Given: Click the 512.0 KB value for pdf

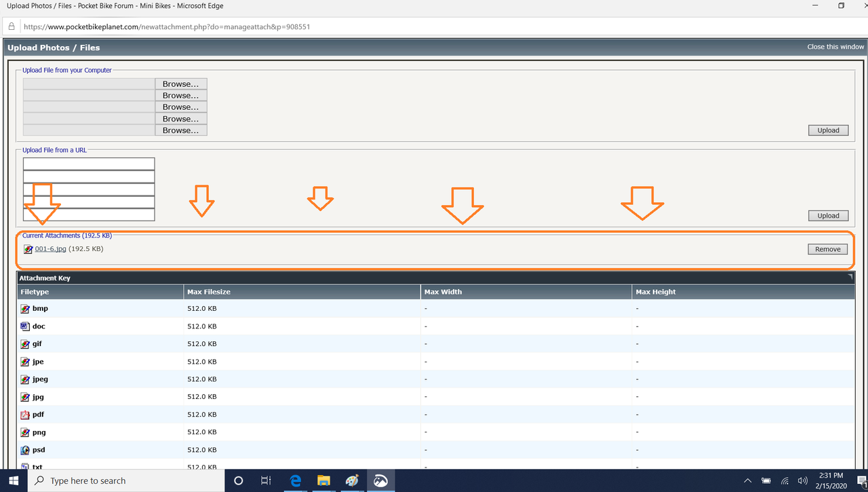Looking at the screenshot, I should (x=202, y=415).
